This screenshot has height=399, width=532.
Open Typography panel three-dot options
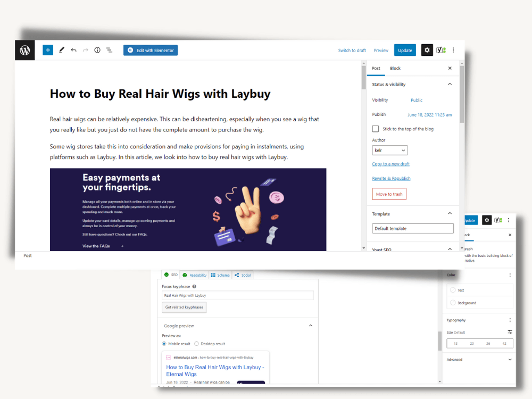click(x=510, y=320)
